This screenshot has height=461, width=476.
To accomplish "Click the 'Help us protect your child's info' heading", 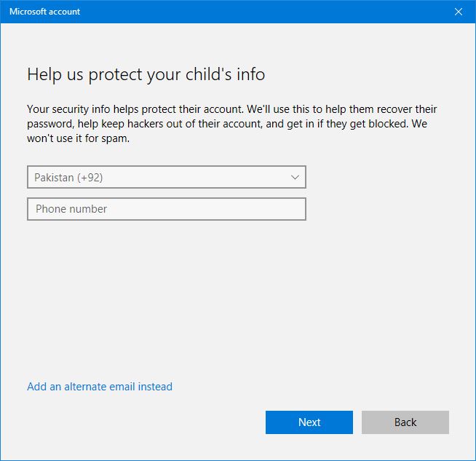I will click(x=146, y=74).
